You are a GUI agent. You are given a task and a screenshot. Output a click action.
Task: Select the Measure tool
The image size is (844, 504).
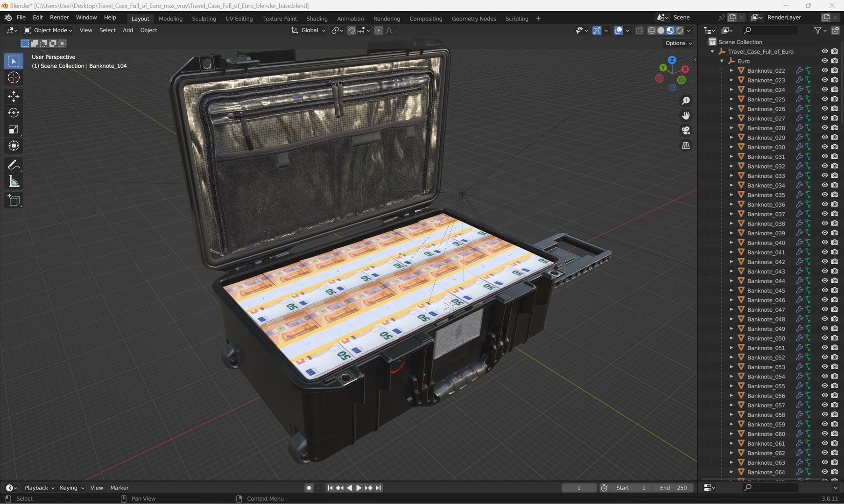14,182
